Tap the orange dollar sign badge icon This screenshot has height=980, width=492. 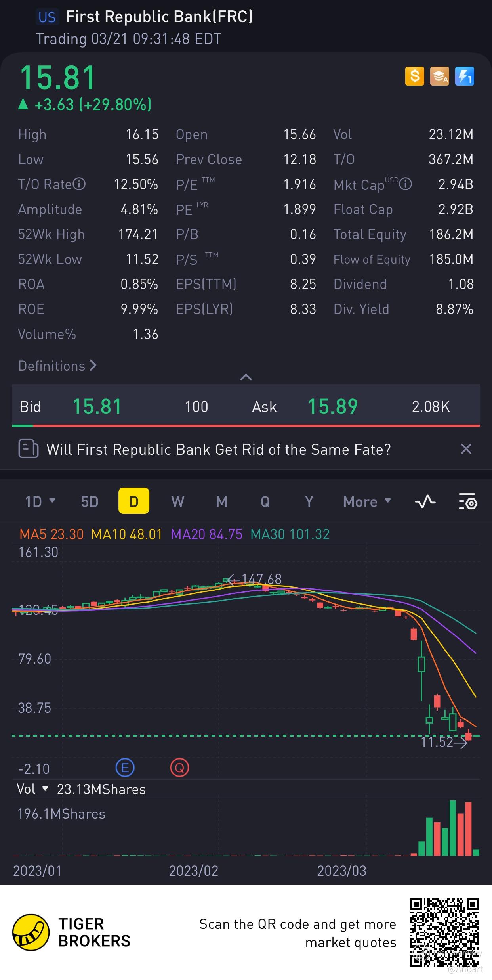pyautogui.click(x=414, y=76)
